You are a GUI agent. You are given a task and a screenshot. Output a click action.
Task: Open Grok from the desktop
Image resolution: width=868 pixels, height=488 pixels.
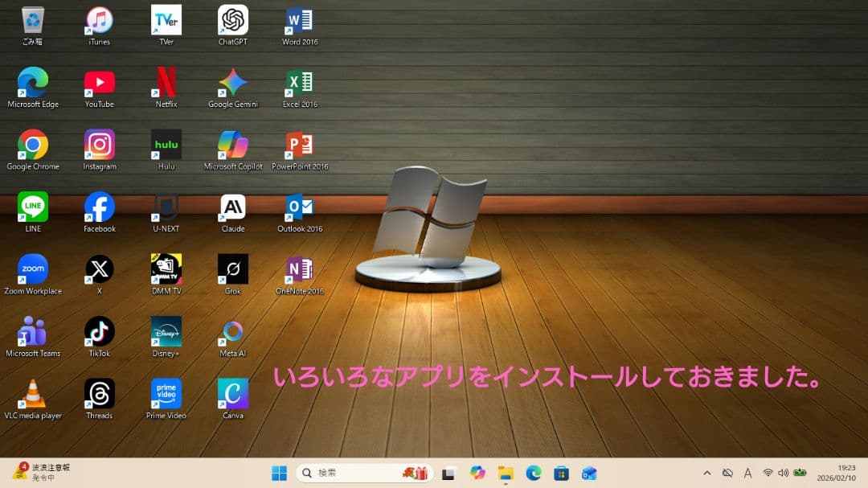232,269
